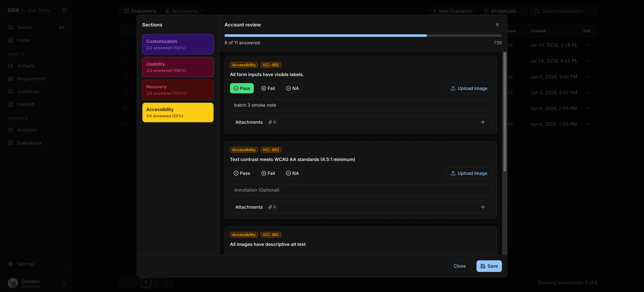Mark ACC-002 as NA
Viewport: 644px width, 292px height.
pos(292,88)
